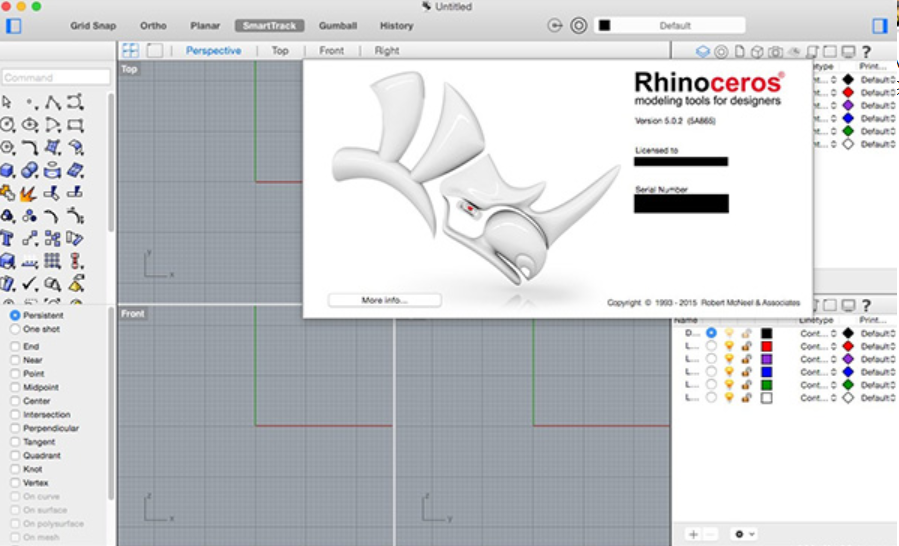Image resolution: width=899 pixels, height=546 pixels.
Task: Select the One shot osnap radio button
Action: (x=15, y=329)
